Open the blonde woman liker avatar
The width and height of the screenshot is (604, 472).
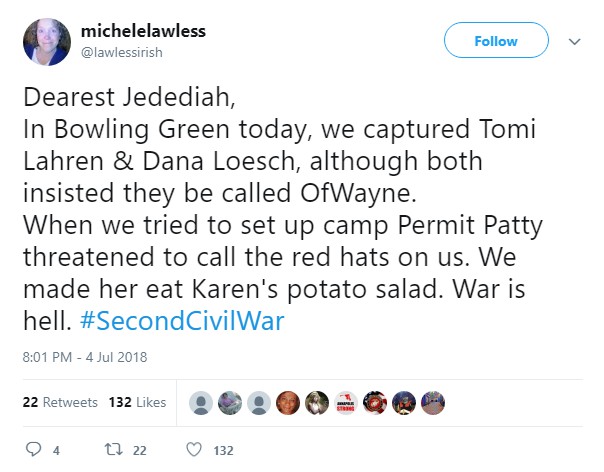(x=317, y=402)
